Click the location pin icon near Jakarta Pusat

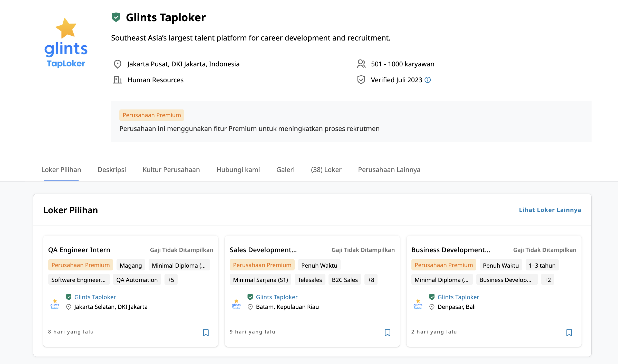tap(118, 64)
